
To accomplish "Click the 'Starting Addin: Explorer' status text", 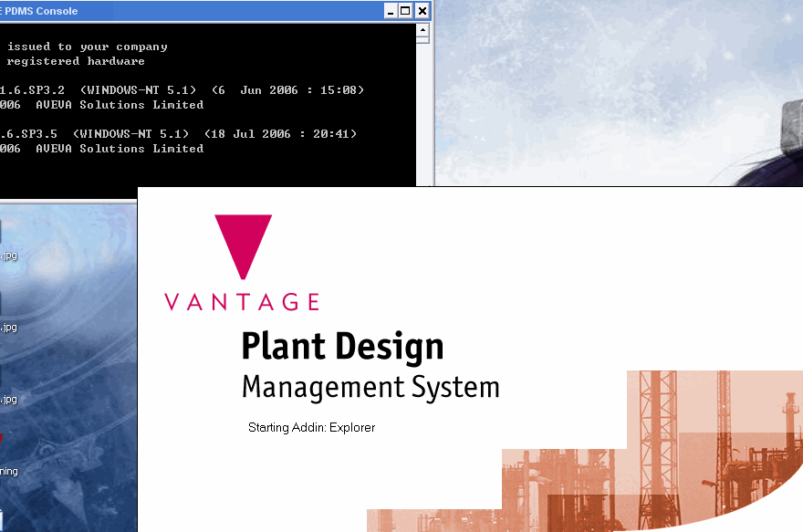I will pos(311,428).
